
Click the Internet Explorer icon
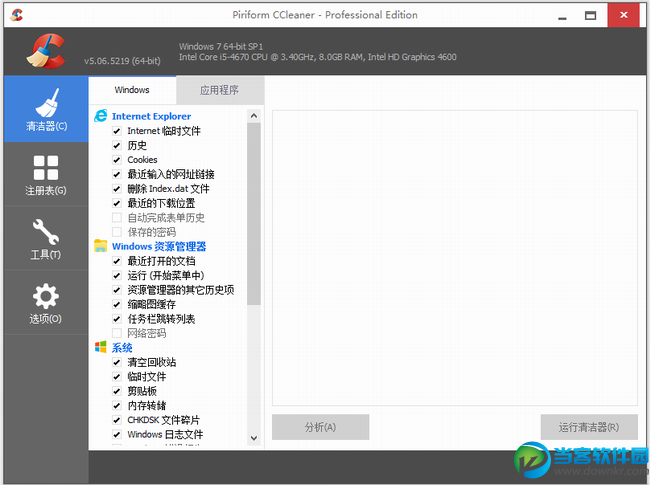(101, 116)
